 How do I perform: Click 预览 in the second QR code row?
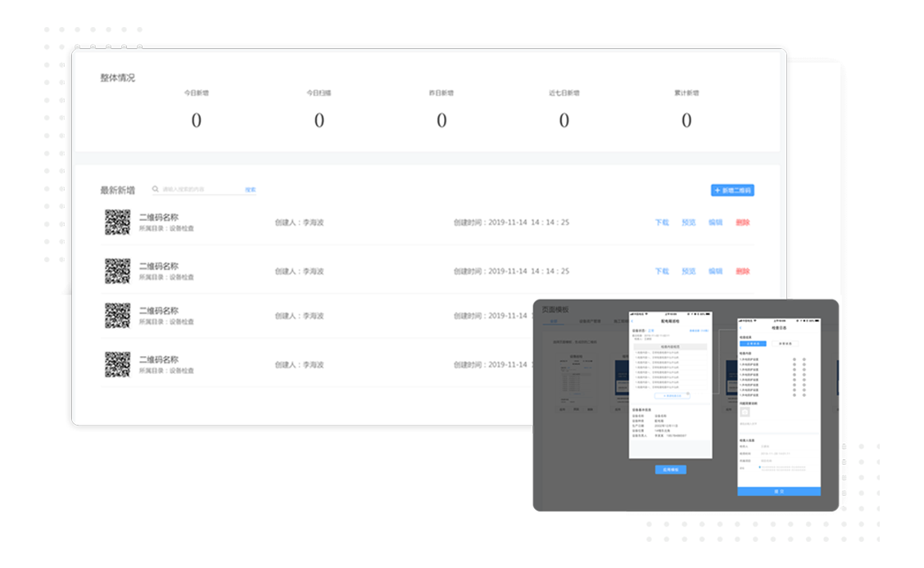[x=688, y=272]
